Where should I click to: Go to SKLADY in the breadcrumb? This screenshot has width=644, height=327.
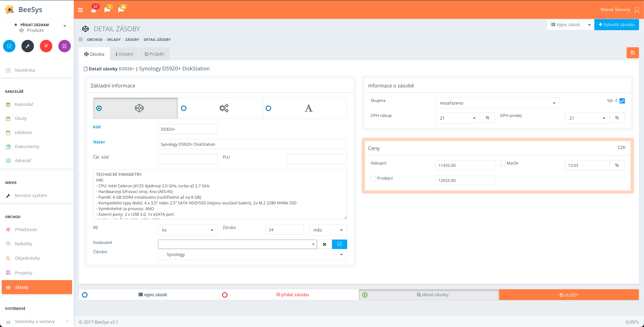pos(114,40)
